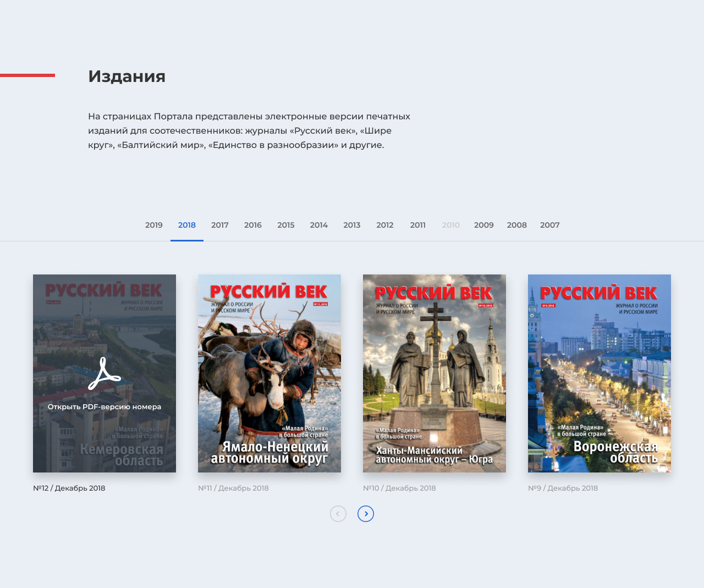This screenshot has height=588, width=704.
Task: Click the '№9 / Декабрь 2018' caption
Action: [563, 488]
